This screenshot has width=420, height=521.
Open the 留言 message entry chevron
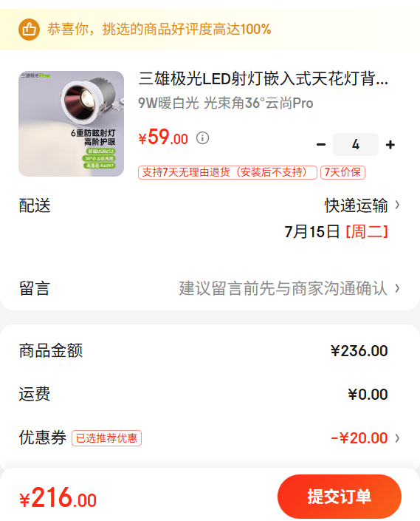click(397, 288)
